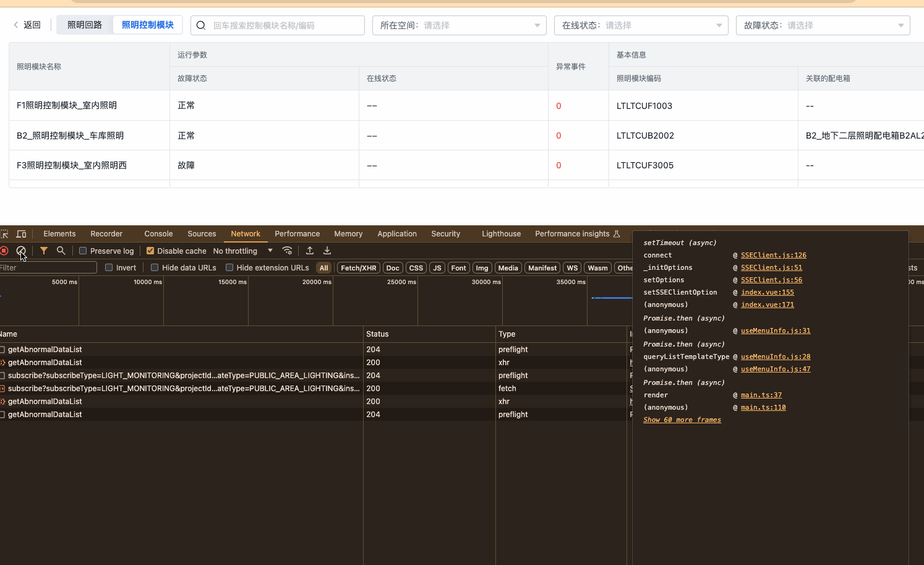Toggle the network filter funnel icon
The height and width of the screenshot is (565, 924).
click(x=44, y=251)
